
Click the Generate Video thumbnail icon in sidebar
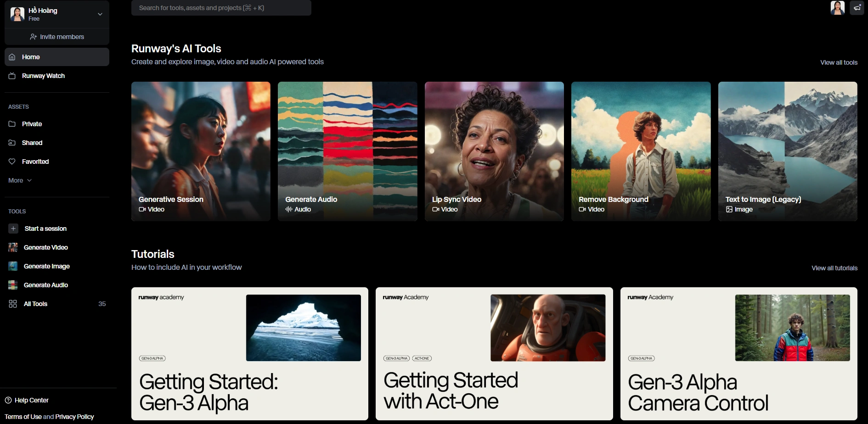click(x=13, y=247)
